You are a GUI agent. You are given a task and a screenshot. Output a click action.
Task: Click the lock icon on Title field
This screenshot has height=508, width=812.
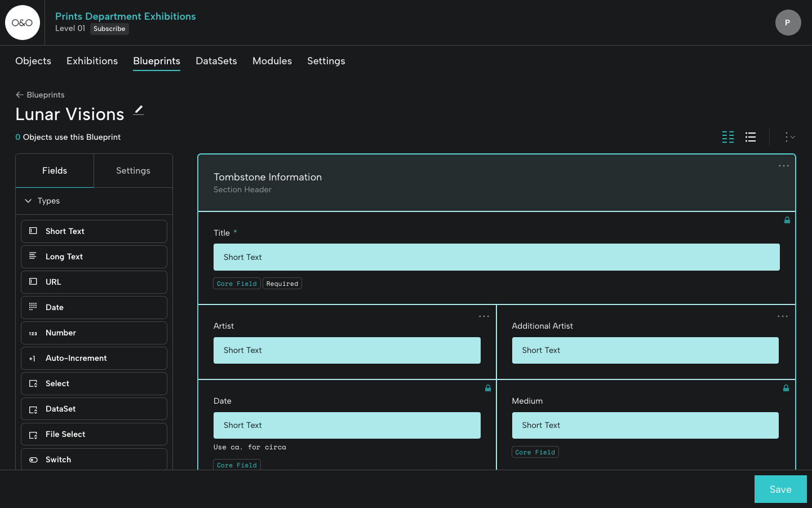787,220
